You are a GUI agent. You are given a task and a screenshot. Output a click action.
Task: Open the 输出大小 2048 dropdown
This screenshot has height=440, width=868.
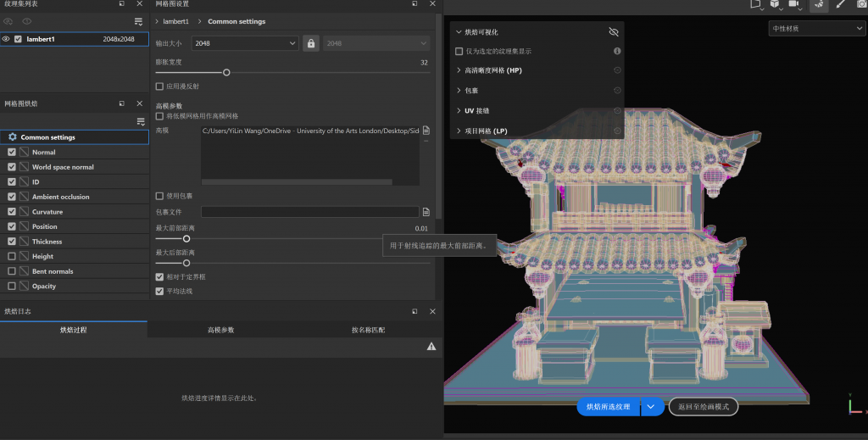245,43
